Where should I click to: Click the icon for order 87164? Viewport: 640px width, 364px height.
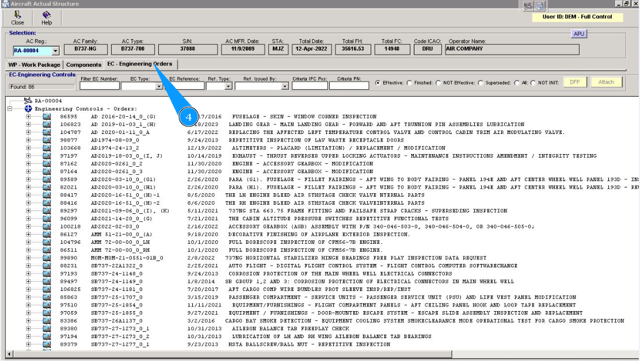point(47,171)
